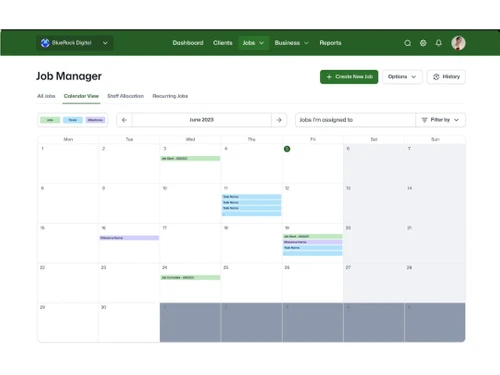Open the notifications bell

point(439,43)
